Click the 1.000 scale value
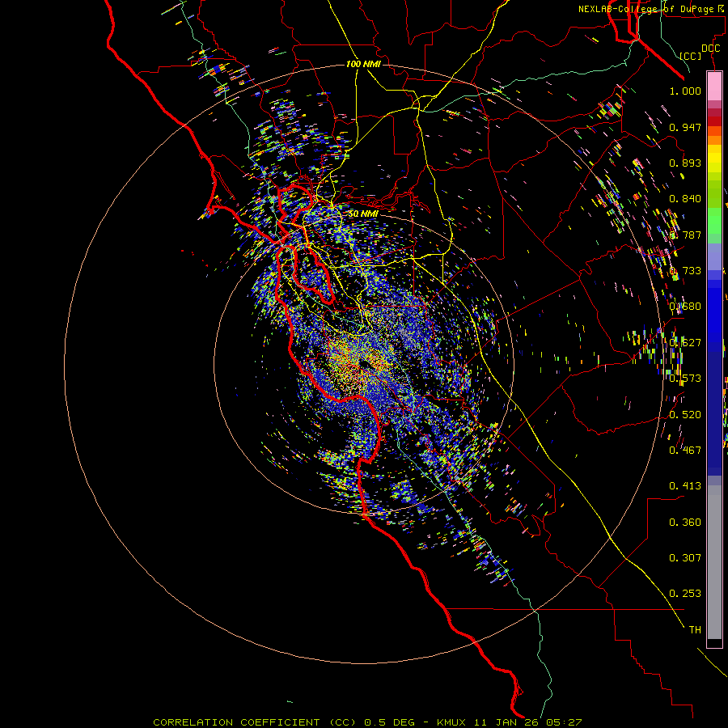The image size is (728, 728). [685, 91]
